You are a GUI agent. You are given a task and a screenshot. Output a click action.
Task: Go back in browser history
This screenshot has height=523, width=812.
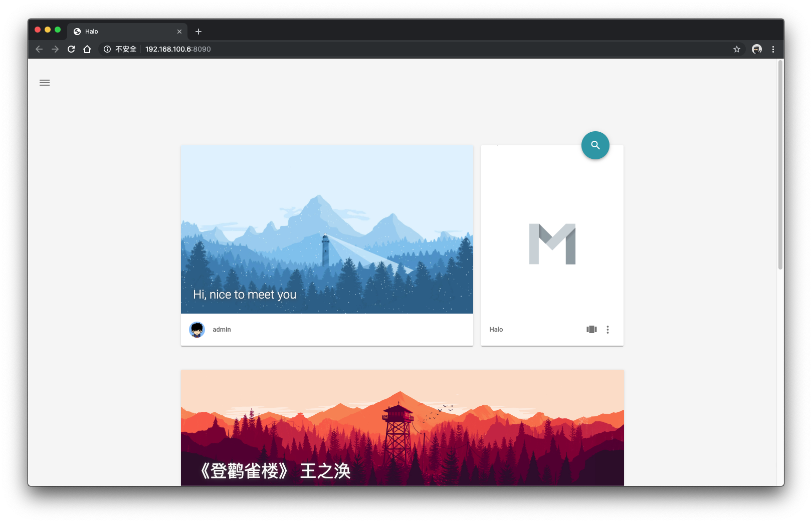tap(39, 49)
